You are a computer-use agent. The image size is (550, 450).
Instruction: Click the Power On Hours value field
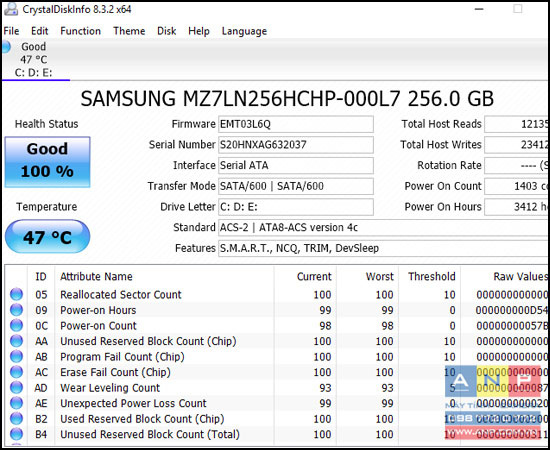point(516,207)
